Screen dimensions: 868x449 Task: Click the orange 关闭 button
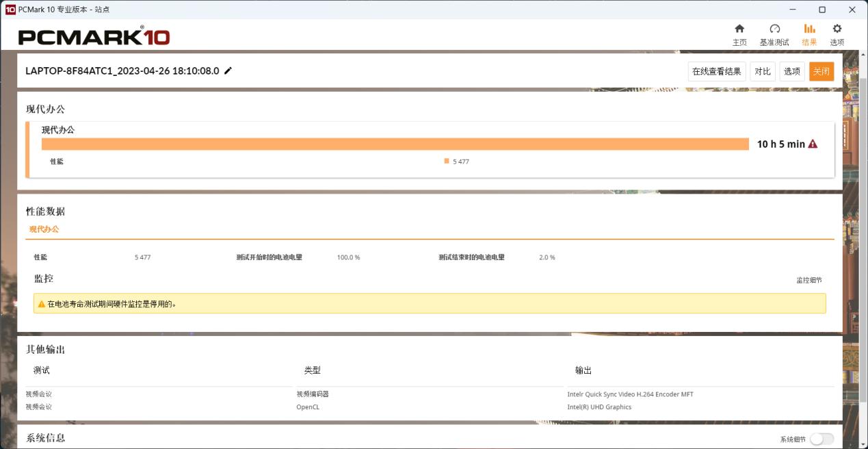tap(821, 71)
